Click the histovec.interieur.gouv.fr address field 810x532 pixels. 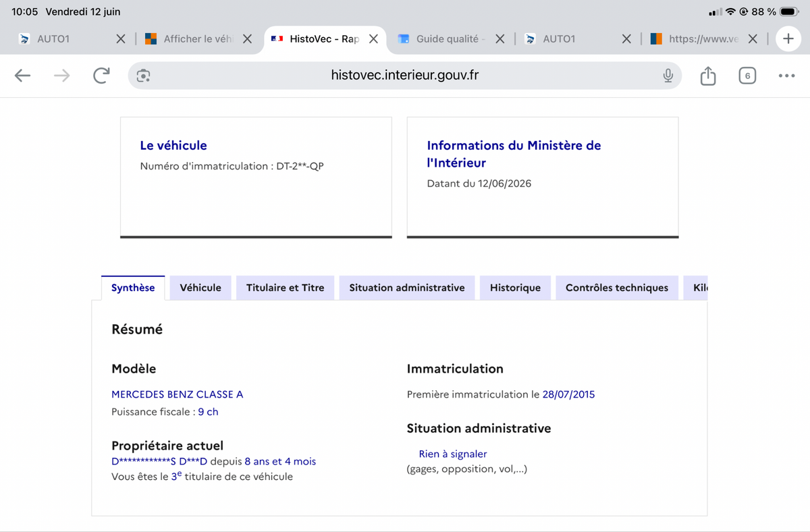pos(405,76)
